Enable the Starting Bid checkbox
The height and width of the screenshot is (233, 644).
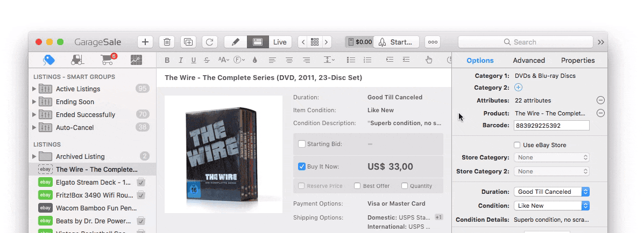point(302,144)
